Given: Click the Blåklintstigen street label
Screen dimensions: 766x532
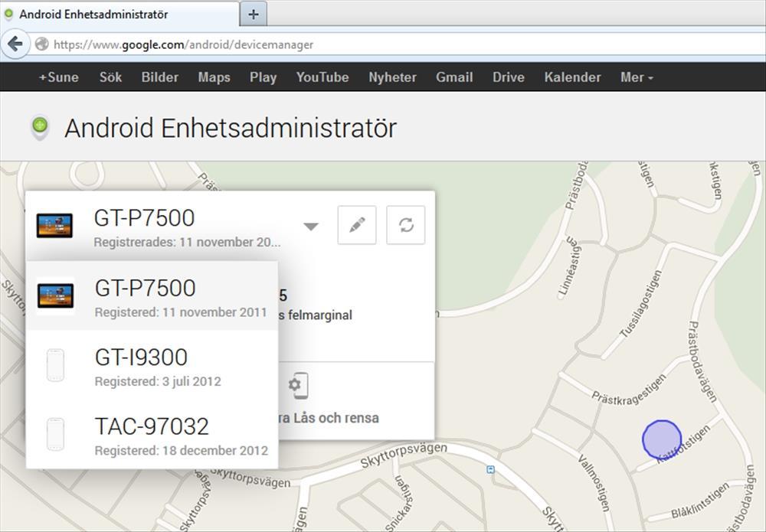Looking at the screenshot, I should click(x=701, y=501).
